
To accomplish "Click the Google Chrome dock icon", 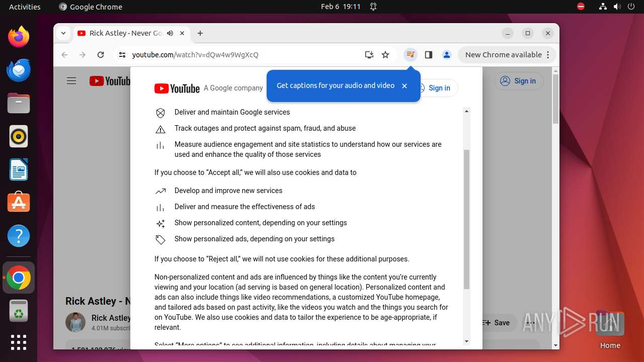I will click(19, 278).
